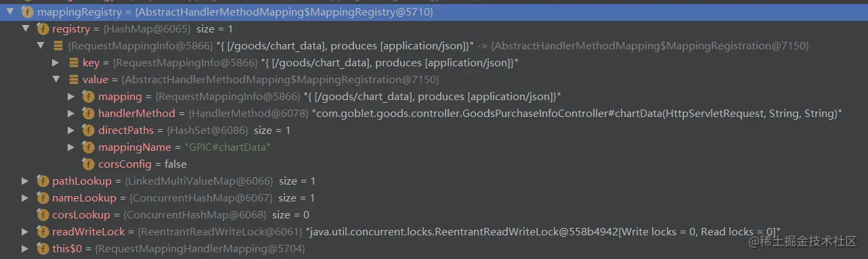Select the mappingName variable name
This screenshot has height=259, width=868.
pyautogui.click(x=135, y=147)
